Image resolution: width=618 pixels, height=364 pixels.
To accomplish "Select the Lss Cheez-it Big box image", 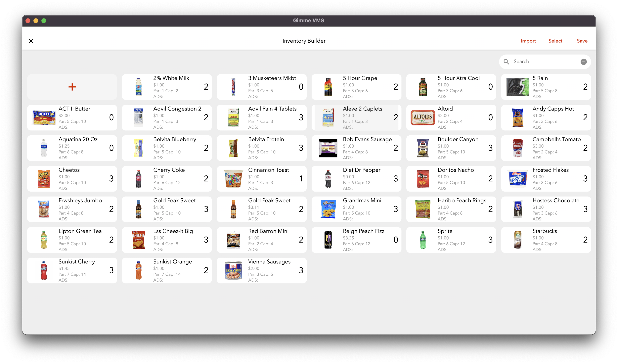I will 139,240.
